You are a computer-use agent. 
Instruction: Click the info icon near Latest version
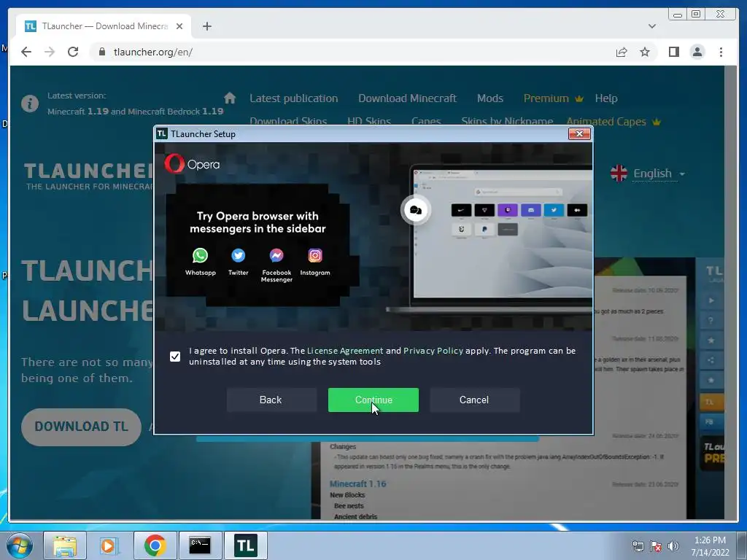[x=29, y=104]
